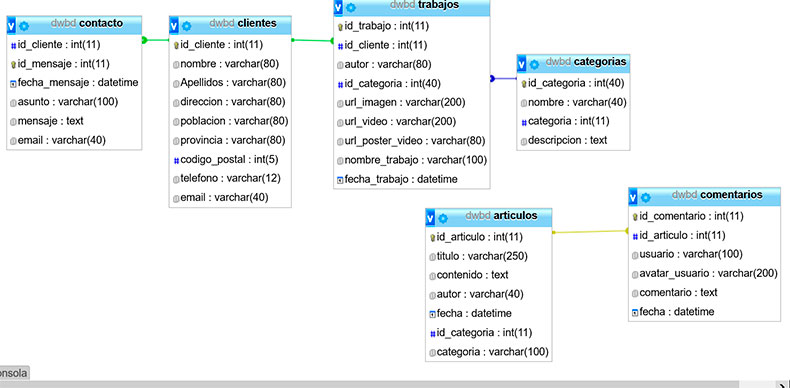Select the dwbd categorias table title
This screenshot has height=388, width=790.
coord(586,62)
